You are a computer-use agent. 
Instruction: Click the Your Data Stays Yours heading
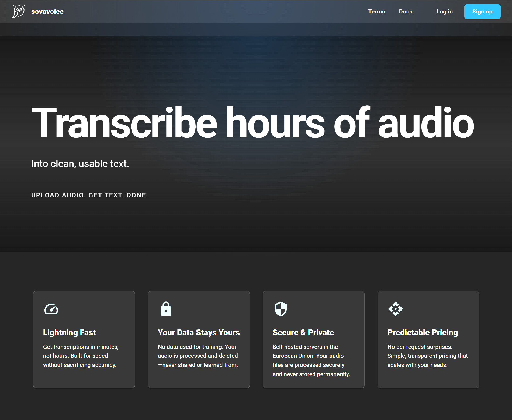point(199,333)
